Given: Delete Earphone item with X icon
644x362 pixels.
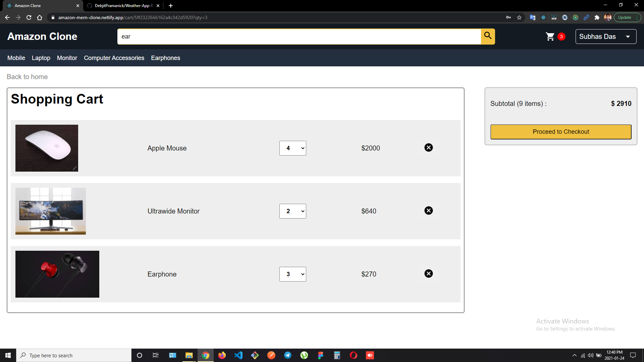Looking at the screenshot, I should pos(428,274).
